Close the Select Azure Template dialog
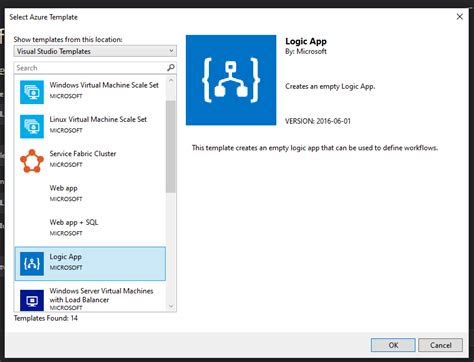The image size is (474, 362). 460,17
